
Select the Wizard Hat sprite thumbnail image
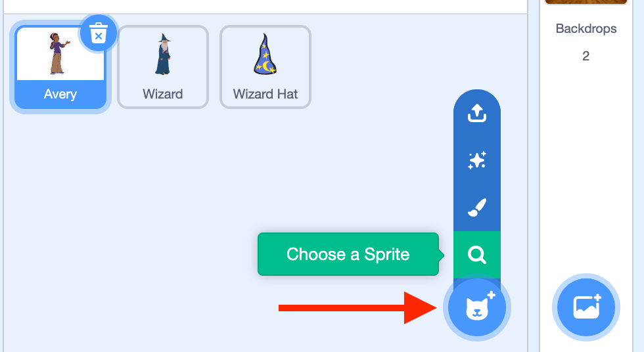pos(265,55)
